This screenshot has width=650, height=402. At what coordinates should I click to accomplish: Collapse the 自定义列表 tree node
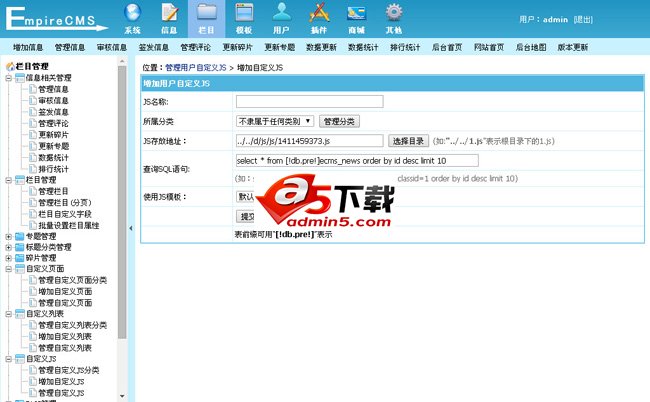[8, 314]
